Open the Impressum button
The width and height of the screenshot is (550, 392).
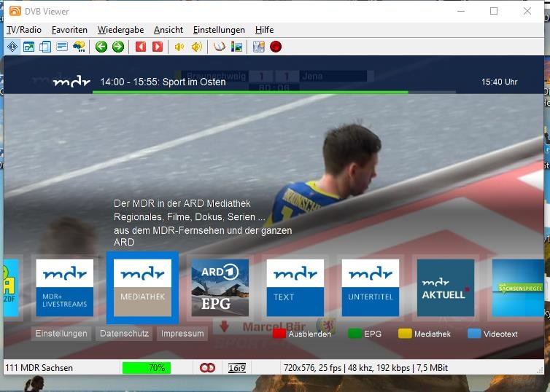coord(182,334)
